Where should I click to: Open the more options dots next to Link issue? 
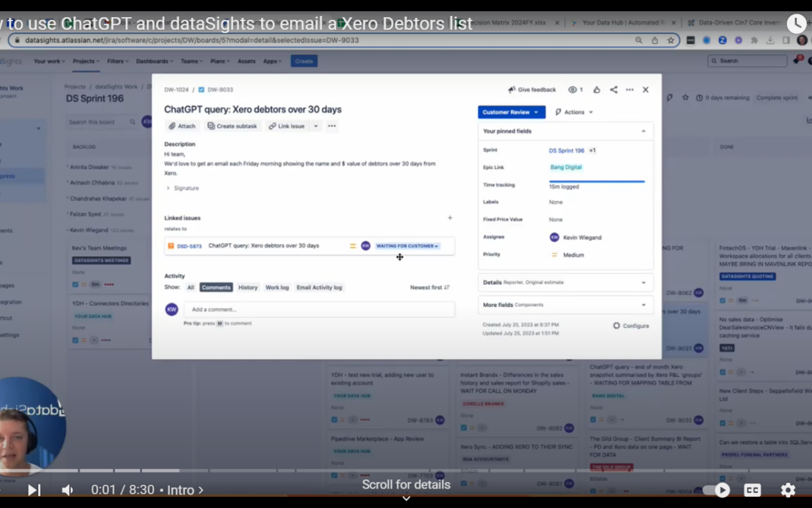[332, 126]
